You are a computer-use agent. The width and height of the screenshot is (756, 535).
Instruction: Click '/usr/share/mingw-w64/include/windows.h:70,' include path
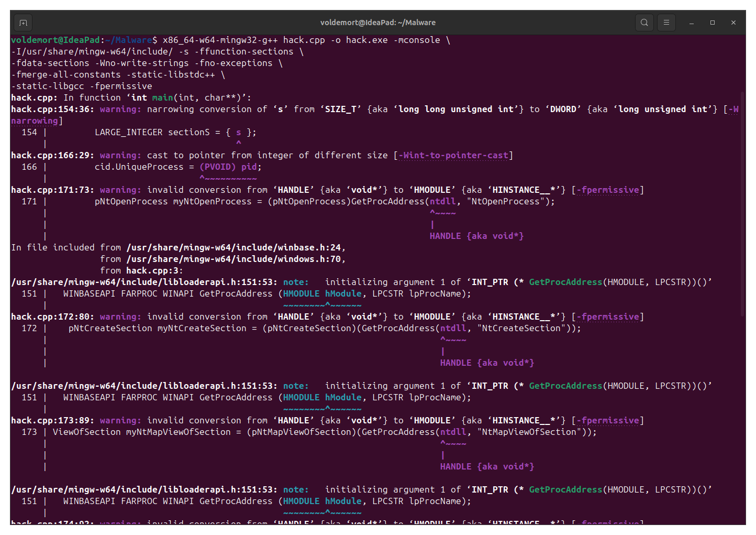(236, 259)
